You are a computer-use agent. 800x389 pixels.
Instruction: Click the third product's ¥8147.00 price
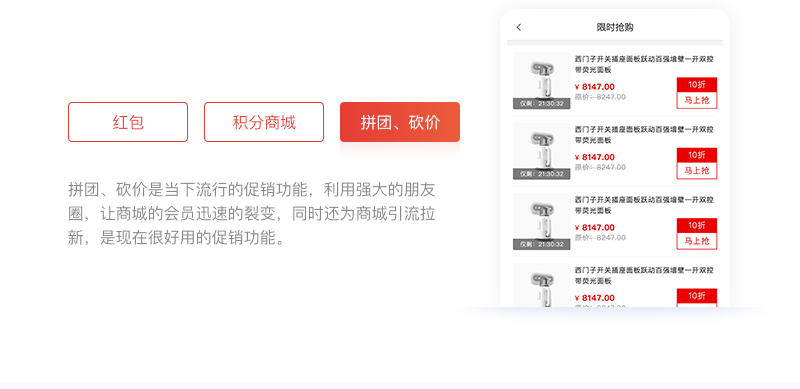[x=594, y=228]
